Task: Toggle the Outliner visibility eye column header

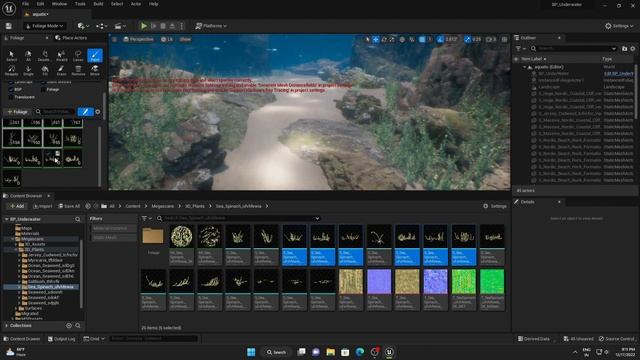Action: pyautogui.click(x=516, y=59)
